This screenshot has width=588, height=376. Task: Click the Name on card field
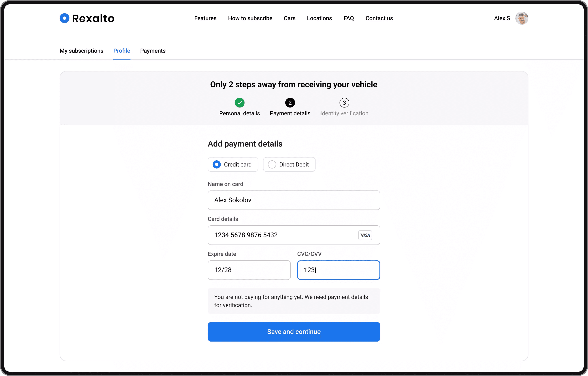[293, 200]
